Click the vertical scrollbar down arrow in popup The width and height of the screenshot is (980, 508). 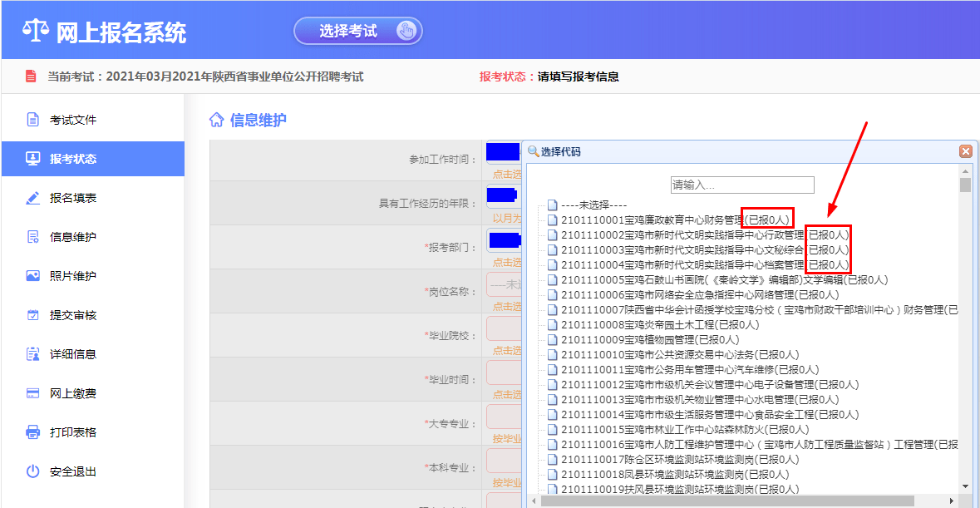click(x=965, y=486)
